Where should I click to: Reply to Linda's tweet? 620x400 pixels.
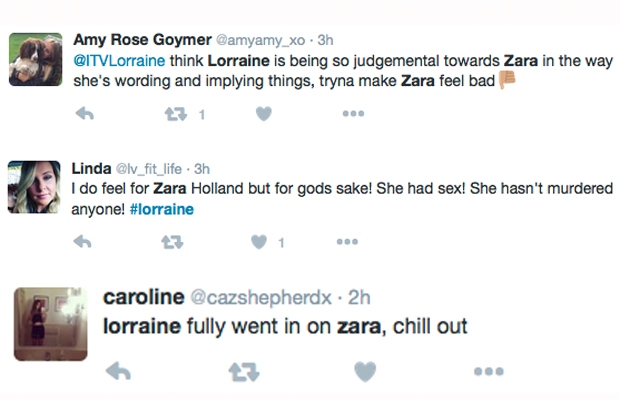83,242
